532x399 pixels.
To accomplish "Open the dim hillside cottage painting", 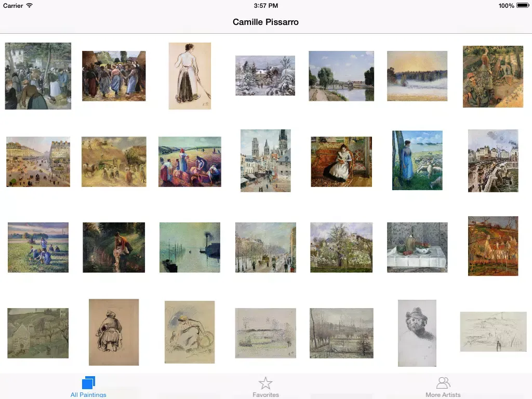I will [38, 333].
